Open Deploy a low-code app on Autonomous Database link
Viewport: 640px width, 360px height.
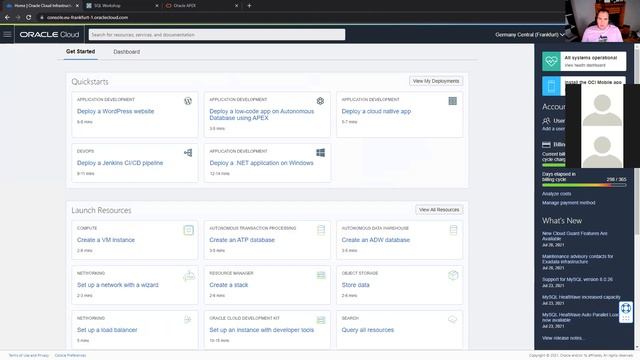[x=262, y=114]
